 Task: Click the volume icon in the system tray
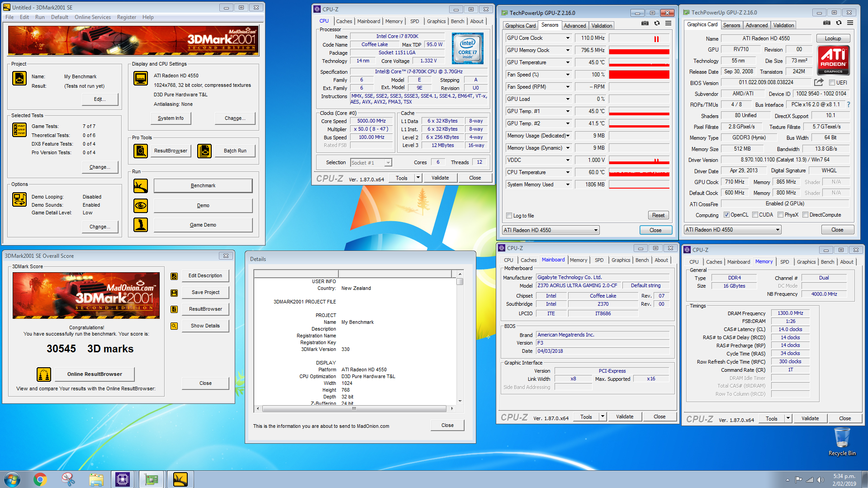[821, 480]
